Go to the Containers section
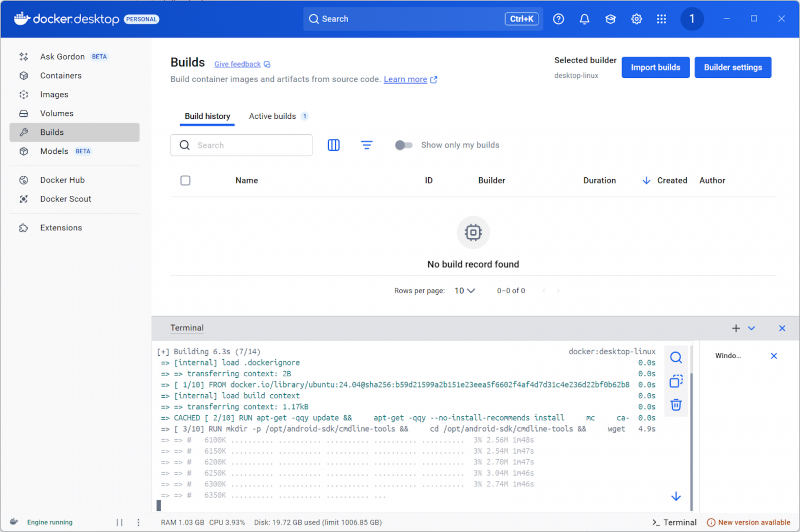Viewport: 800px width, 532px height. (74, 75)
